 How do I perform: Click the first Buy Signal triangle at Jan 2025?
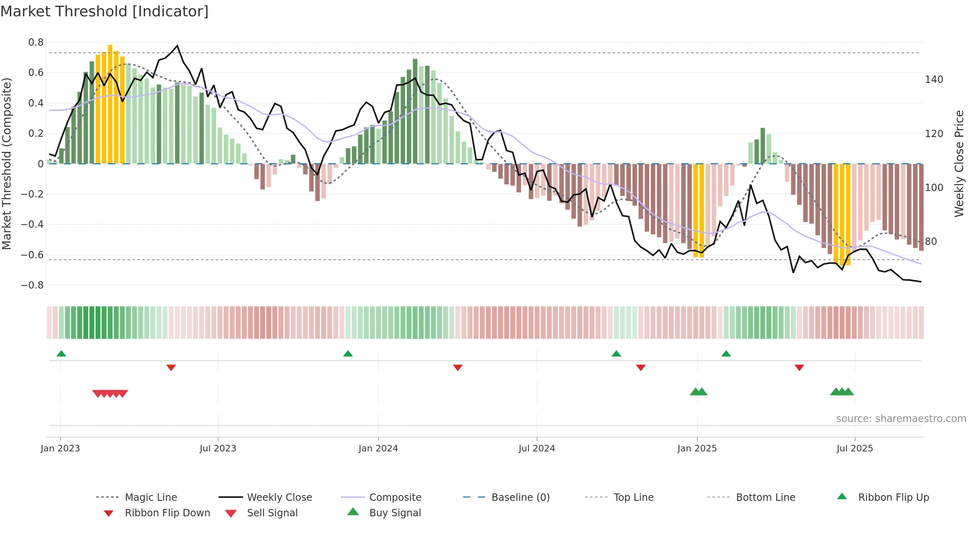[695, 391]
